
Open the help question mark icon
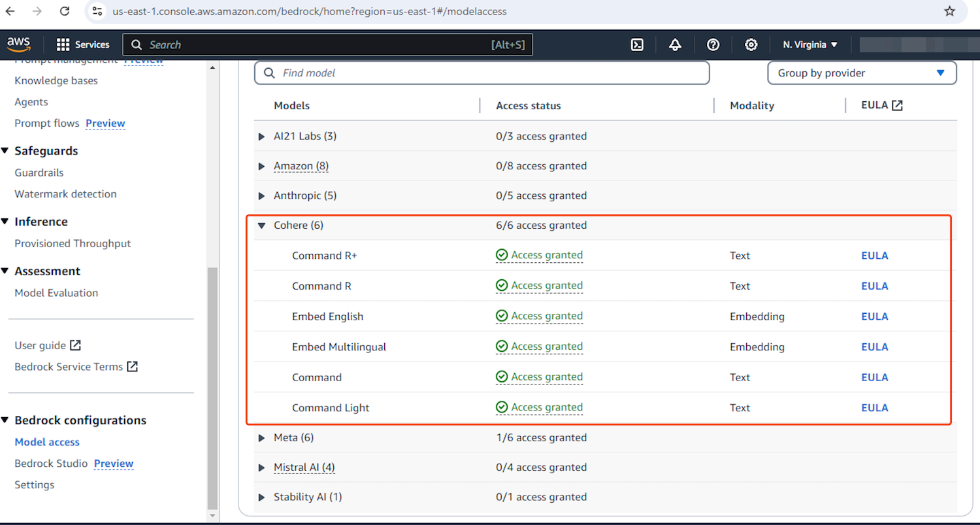pyautogui.click(x=713, y=44)
